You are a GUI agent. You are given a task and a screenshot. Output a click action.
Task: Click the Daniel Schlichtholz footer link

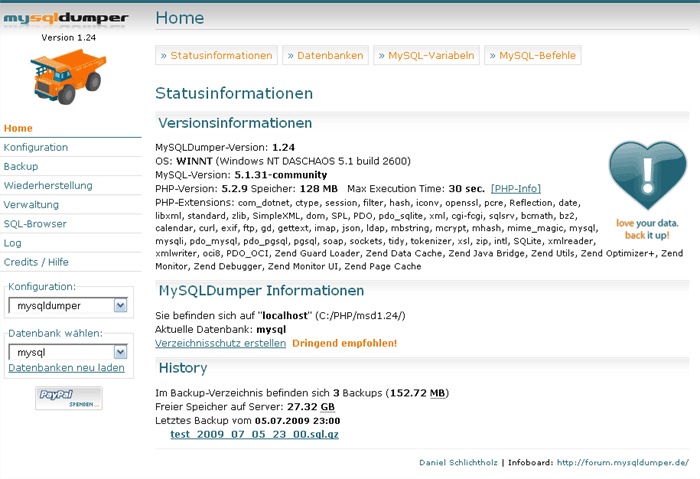click(458, 462)
